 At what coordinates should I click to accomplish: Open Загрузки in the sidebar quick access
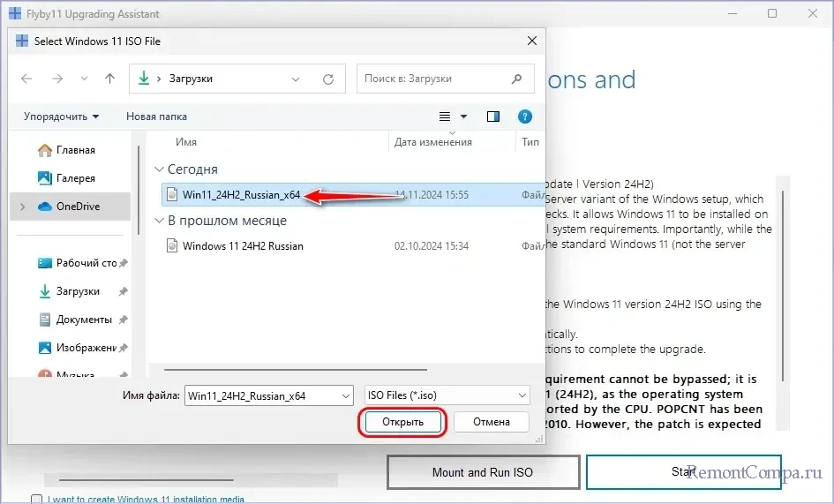[69, 291]
